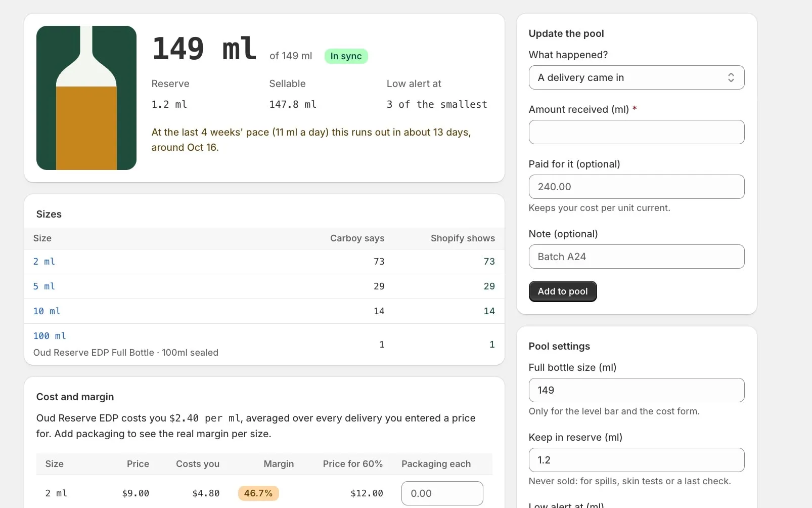Open the 10 ml size link
The width and height of the screenshot is (812, 508).
click(47, 311)
